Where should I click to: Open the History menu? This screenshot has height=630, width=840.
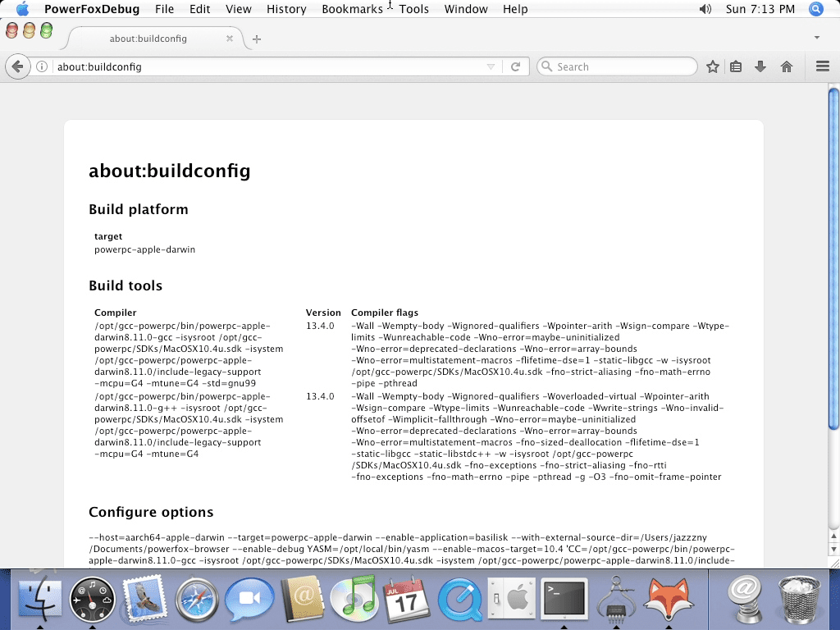click(x=286, y=9)
